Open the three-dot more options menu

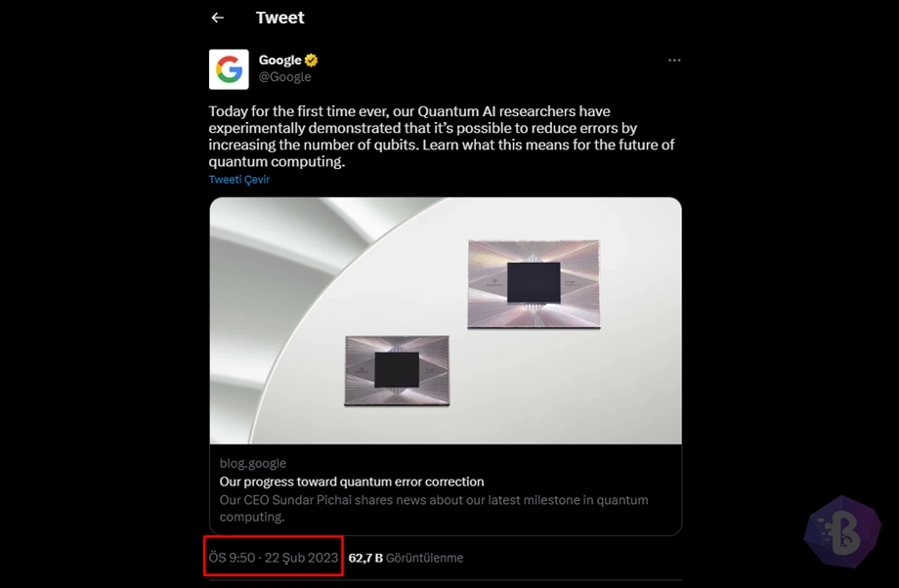pos(674,61)
